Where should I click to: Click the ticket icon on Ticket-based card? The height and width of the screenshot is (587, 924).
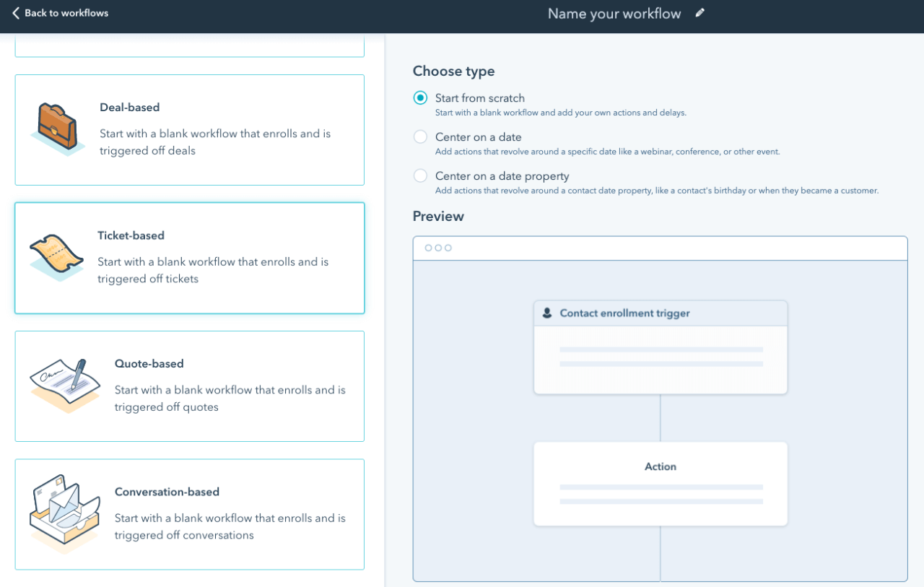(x=56, y=258)
